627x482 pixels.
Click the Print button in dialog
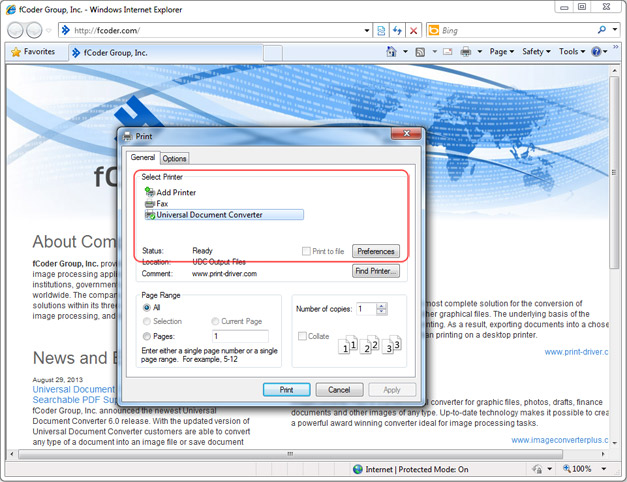[286, 390]
